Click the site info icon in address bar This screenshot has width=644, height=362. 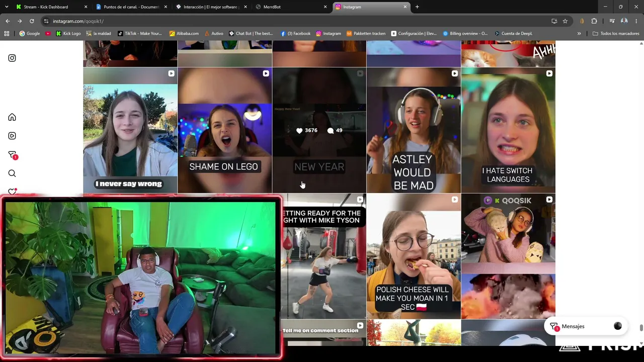click(x=46, y=21)
